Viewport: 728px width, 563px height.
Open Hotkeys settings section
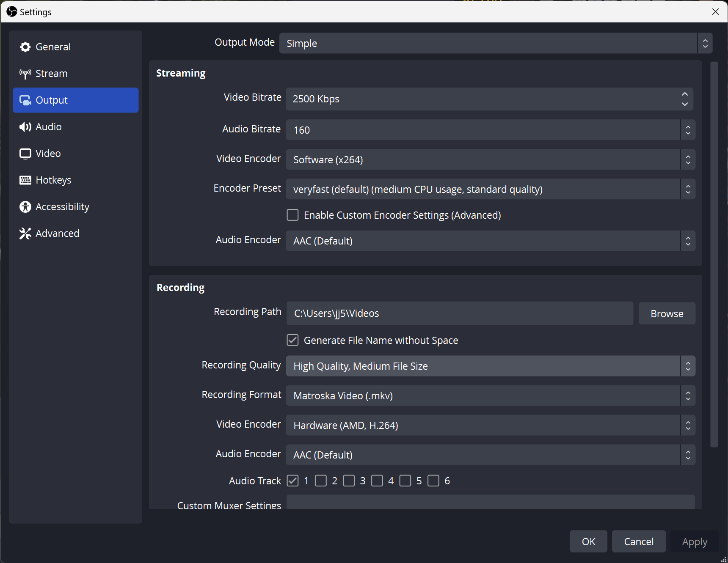(76, 180)
